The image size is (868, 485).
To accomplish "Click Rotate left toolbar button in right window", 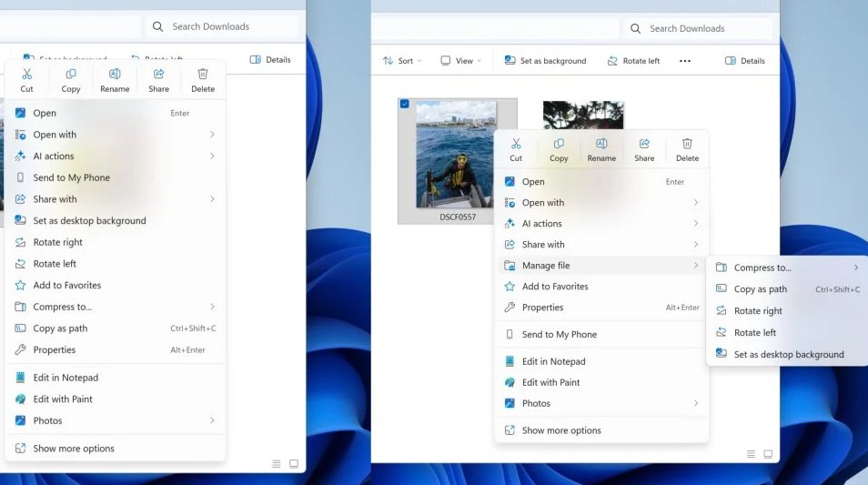I will pyautogui.click(x=633, y=61).
